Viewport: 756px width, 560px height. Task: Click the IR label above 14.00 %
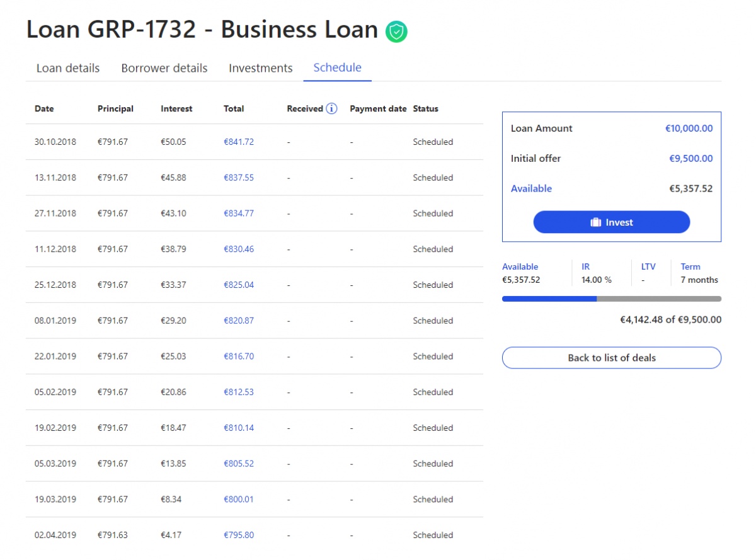(x=585, y=266)
